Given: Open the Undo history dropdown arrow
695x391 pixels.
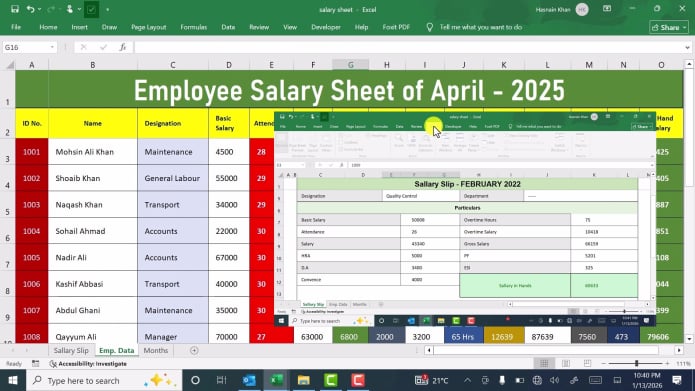Looking at the screenshot, I should 39,9.
